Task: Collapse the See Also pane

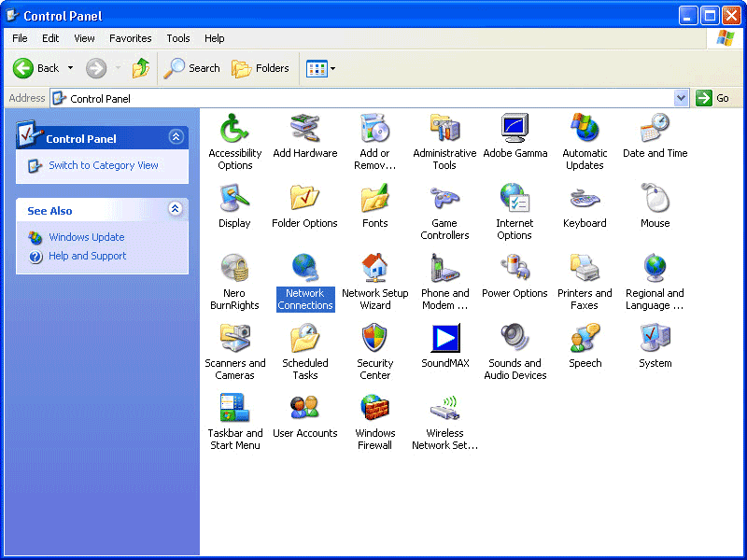Action: [x=176, y=208]
